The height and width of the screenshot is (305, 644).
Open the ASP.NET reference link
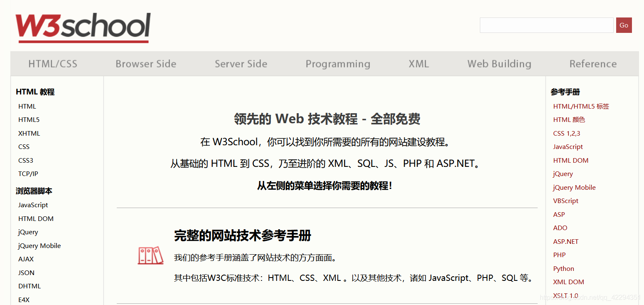point(565,241)
